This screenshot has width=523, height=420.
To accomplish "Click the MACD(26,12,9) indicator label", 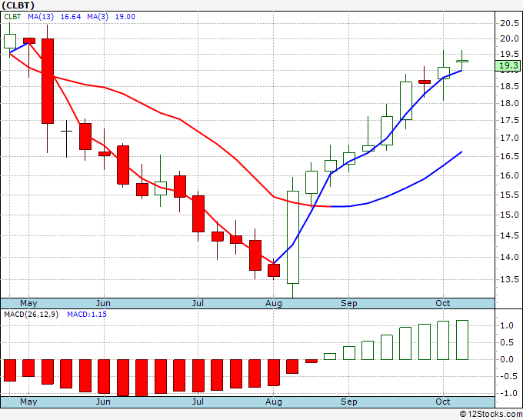I will pyautogui.click(x=31, y=315).
